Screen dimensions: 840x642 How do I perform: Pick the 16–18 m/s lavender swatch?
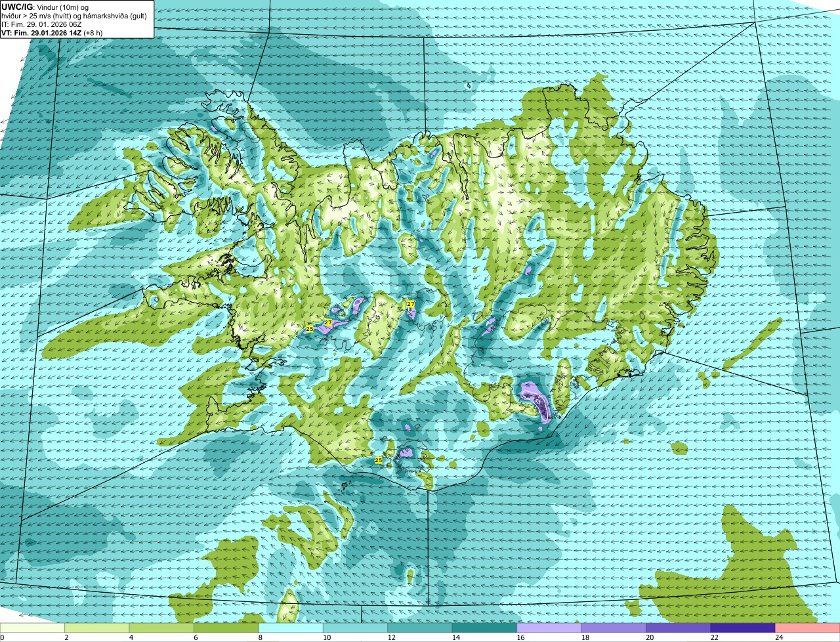[549, 628]
